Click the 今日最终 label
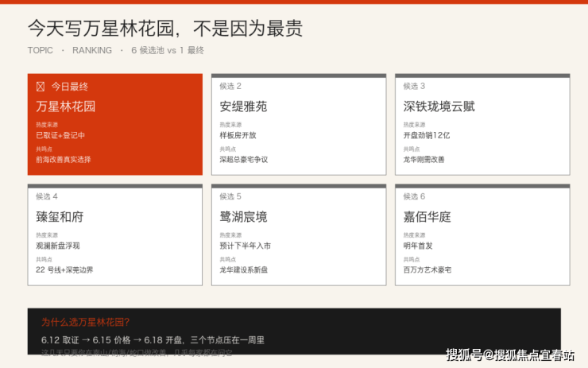The width and height of the screenshot is (588, 368). (x=70, y=87)
